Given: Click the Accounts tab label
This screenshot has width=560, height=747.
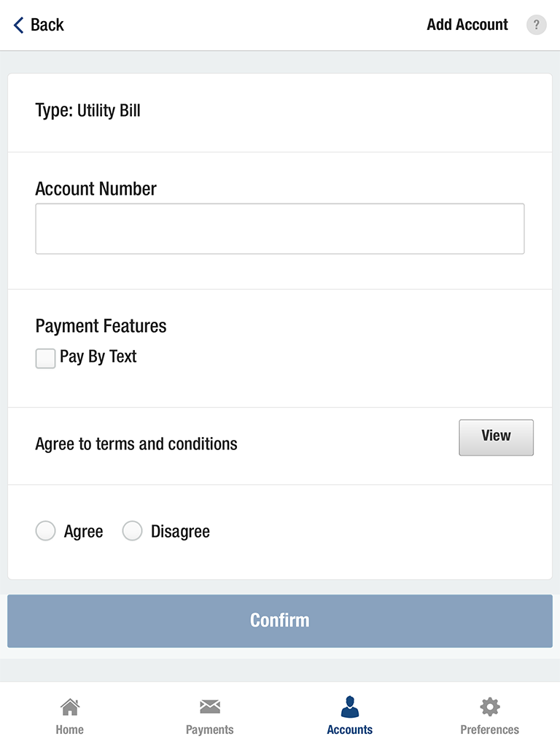Looking at the screenshot, I should pyautogui.click(x=350, y=729).
